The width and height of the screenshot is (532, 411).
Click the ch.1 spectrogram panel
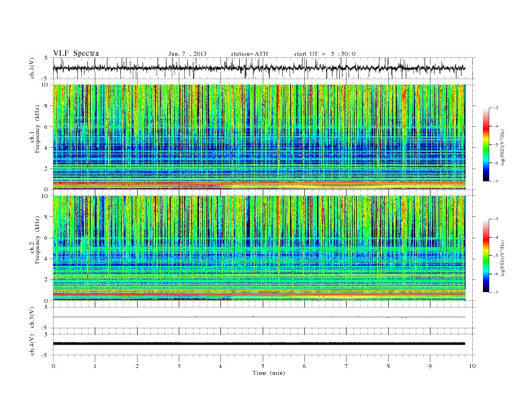point(259,137)
